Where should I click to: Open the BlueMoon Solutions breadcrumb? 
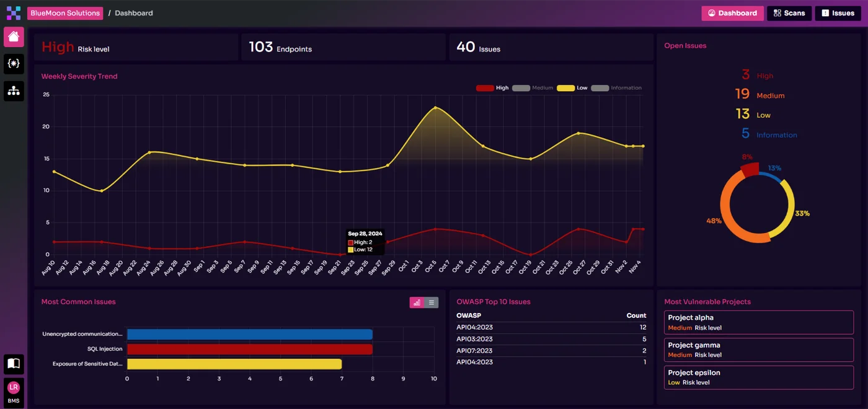(64, 12)
